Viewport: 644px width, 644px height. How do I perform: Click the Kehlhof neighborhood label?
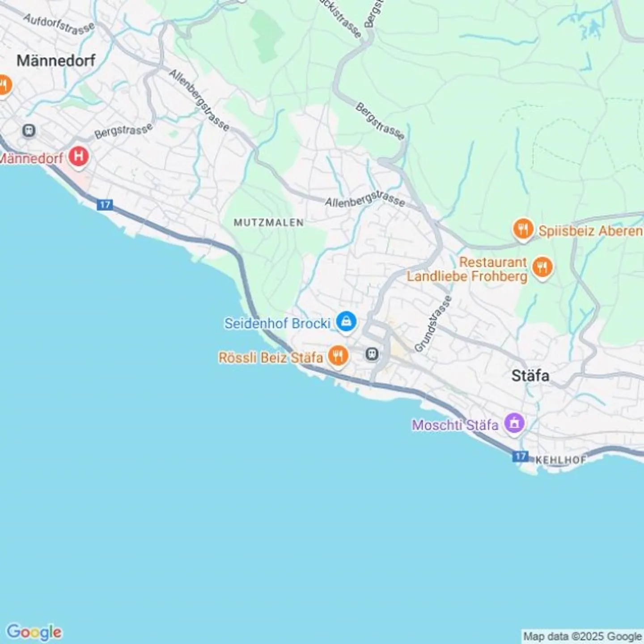(x=560, y=459)
